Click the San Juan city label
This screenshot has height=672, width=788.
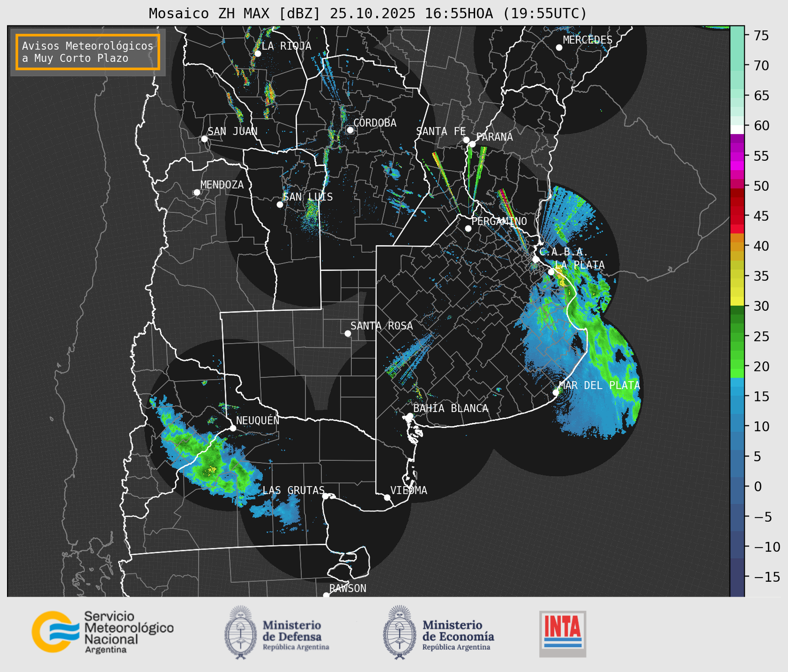pyautogui.click(x=232, y=131)
